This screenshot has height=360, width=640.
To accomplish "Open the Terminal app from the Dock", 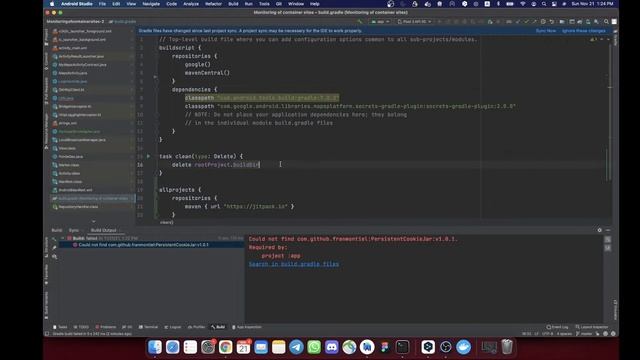I will [402, 347].
